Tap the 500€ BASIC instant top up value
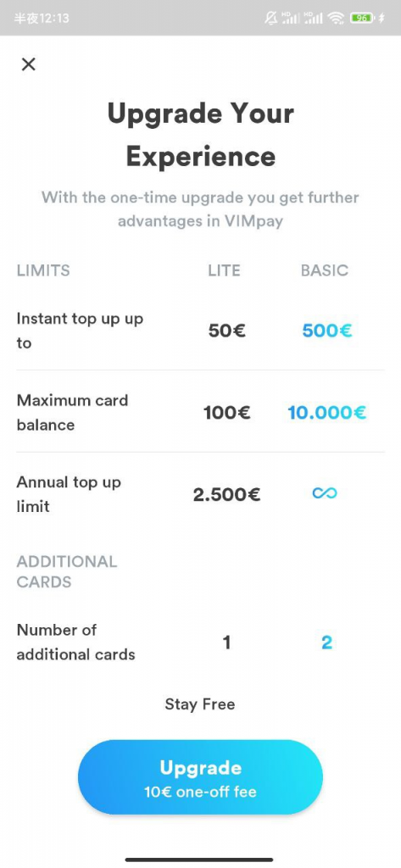401x868 pixels. pyautogui.click(x=327, y=331)
